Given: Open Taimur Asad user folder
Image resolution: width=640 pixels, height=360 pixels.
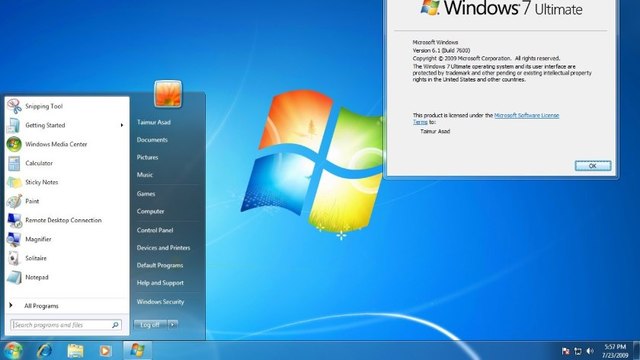Looking at the screenshot, I should coord(154,122).
